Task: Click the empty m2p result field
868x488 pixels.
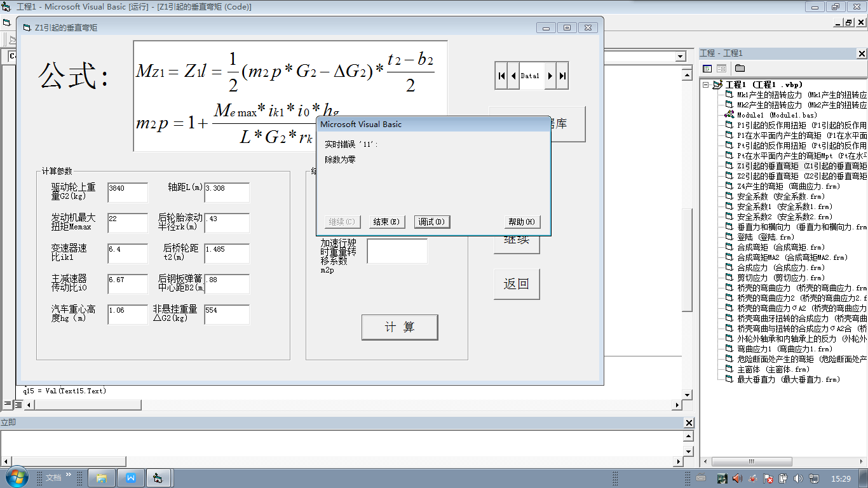Action: pyautogui.click(x=397, y=251)
